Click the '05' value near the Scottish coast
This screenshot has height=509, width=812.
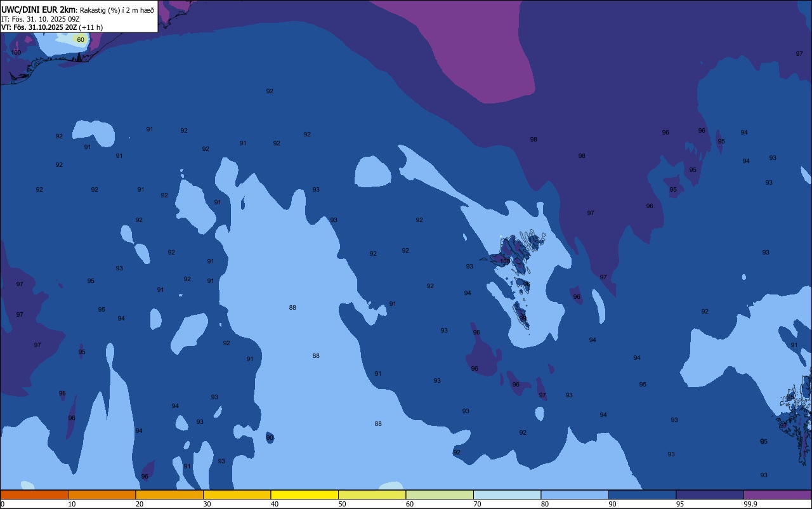[x=764, y=441]
